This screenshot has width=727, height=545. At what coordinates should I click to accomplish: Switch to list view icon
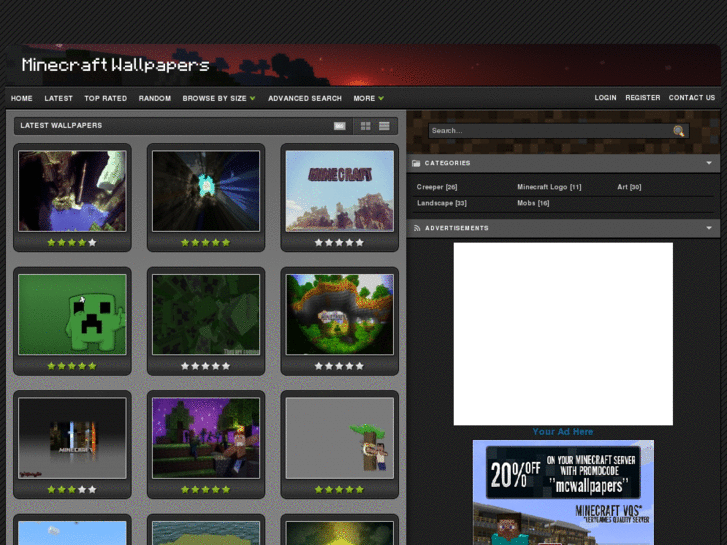click(x=384, y=126)
